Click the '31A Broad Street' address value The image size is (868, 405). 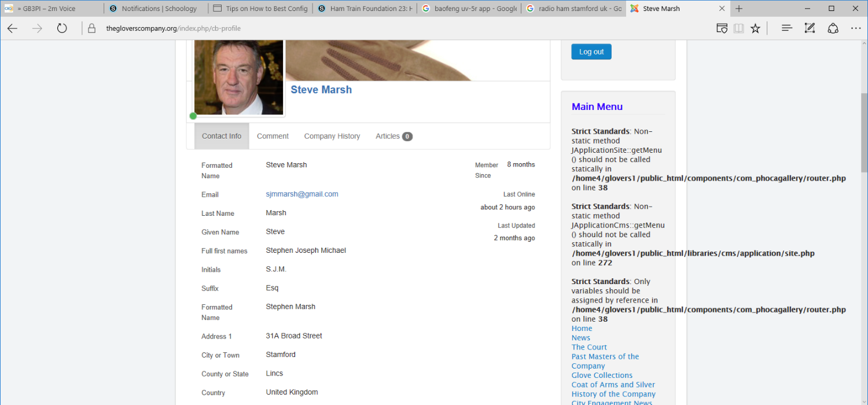294,336
